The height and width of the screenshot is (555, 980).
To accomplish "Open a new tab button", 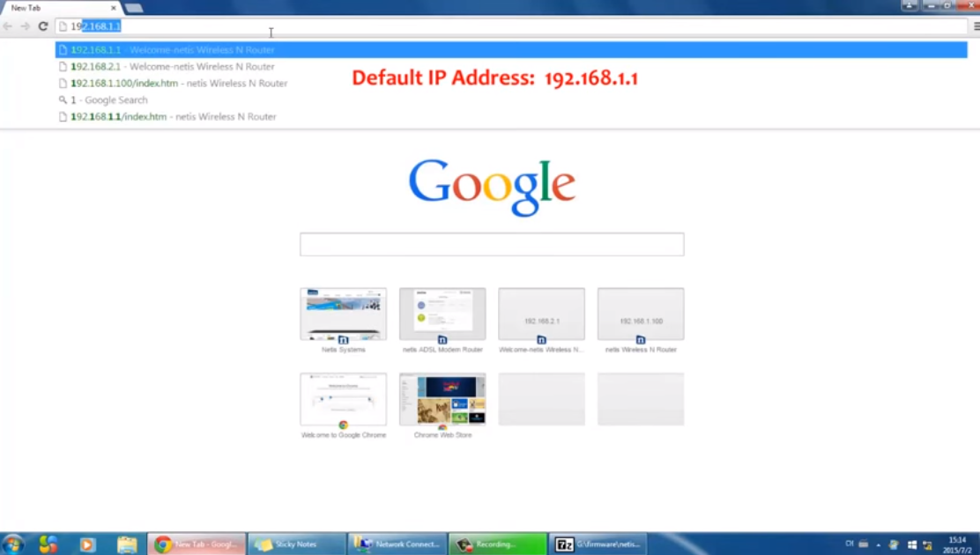I will (x=133, y=8).
